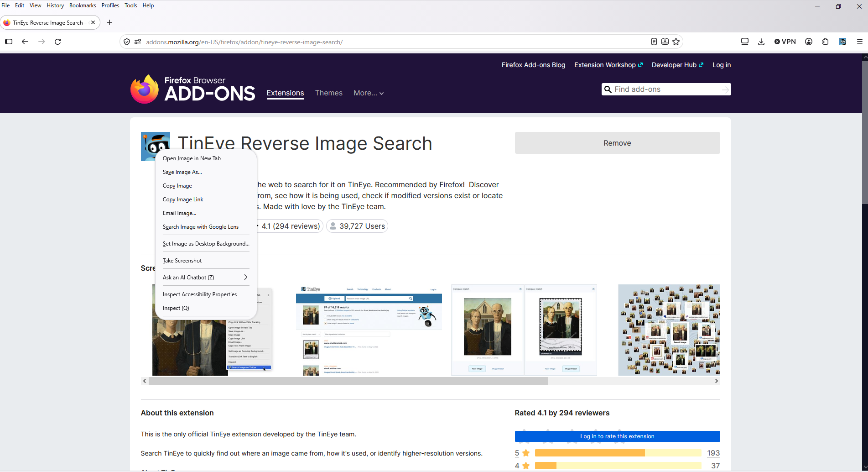Image resolution: width=868 pixels, height=472 pixels.
Task: Click the users silhouette icon beside 39,727
Action: click(333, 226)
